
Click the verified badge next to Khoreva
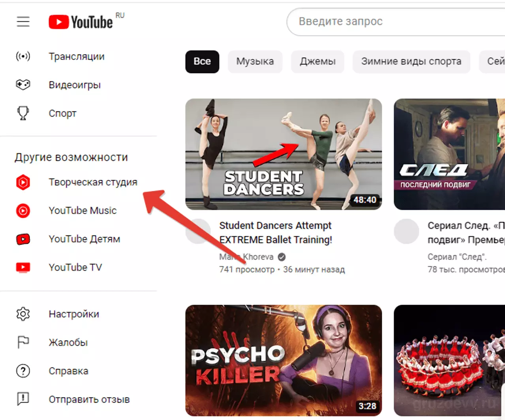coord(282,257)
